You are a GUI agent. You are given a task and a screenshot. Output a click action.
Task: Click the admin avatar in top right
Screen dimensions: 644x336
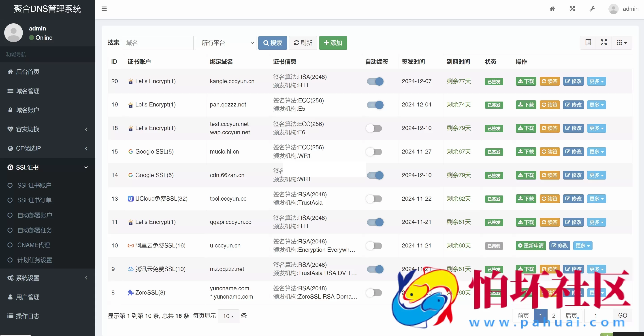613,9
